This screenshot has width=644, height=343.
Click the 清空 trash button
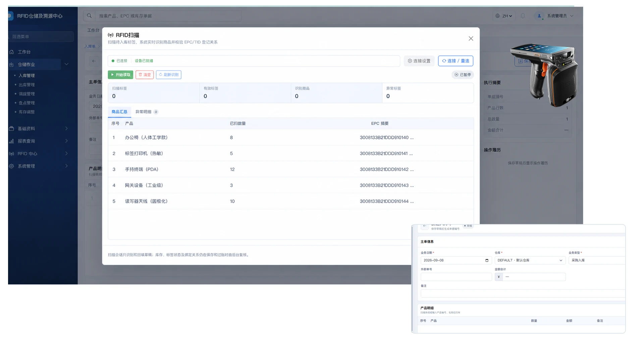145,75
